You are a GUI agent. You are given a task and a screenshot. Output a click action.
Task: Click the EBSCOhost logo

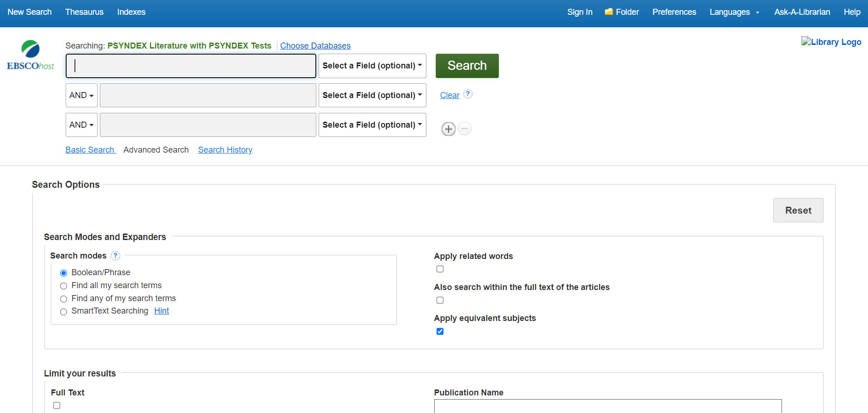point(31,55)
